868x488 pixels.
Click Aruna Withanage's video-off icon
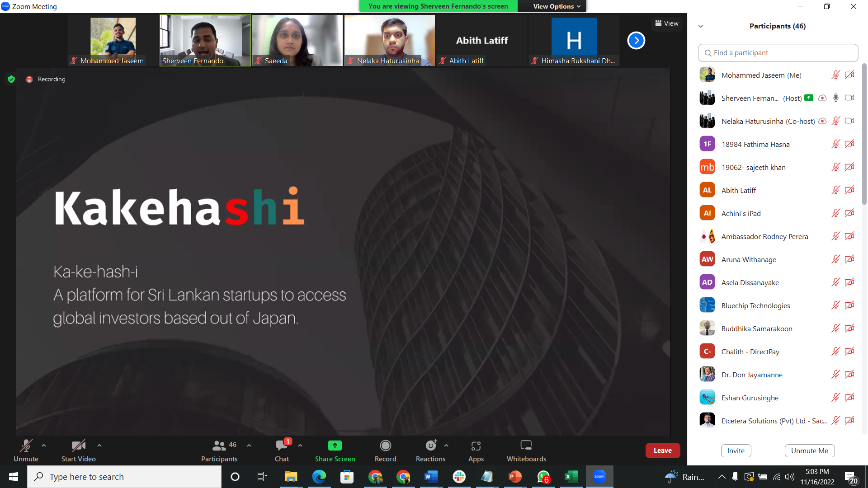(849, 259)
